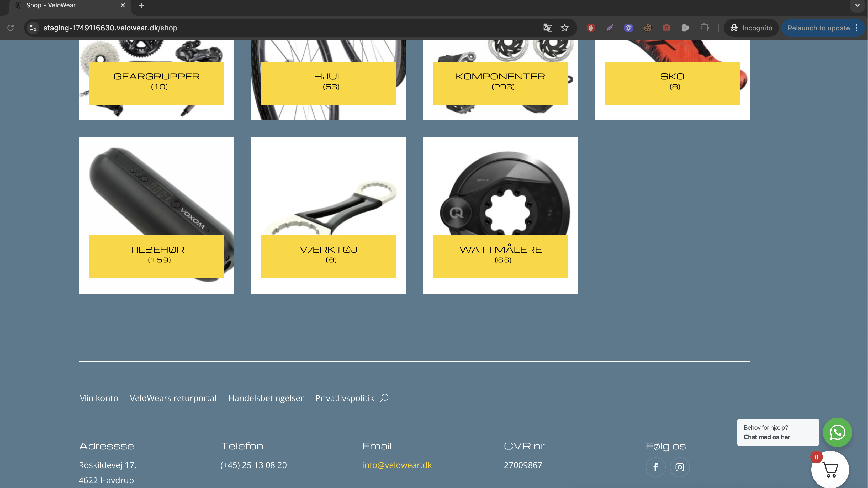Click the cookie extension icon

(647, 28)
